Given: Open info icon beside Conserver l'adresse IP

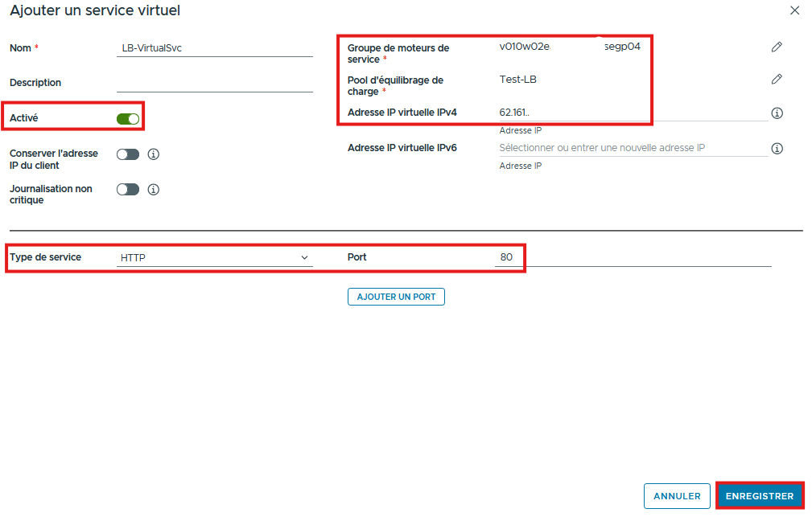Looking at the screenshot, I should pyautogui.click(x=154, y=154).
